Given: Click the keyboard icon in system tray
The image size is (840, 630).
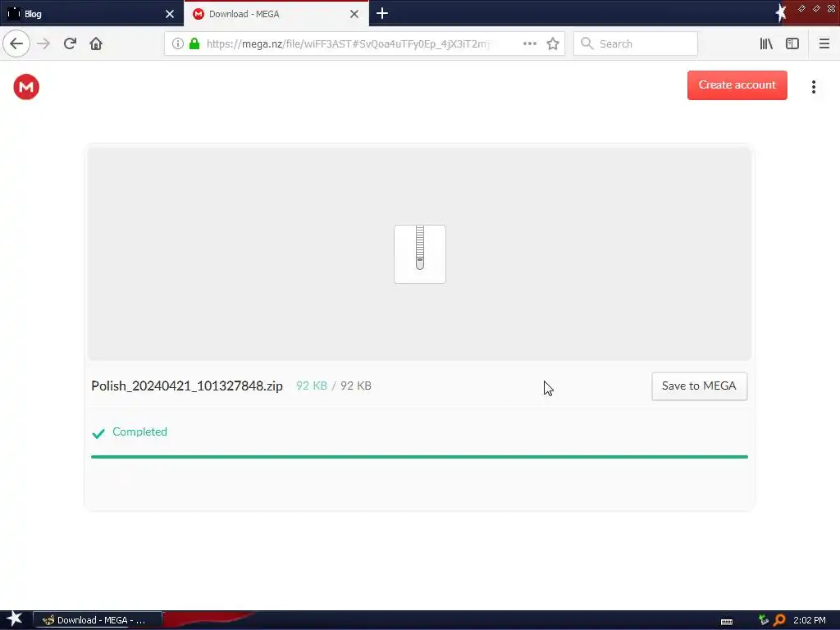Looking at the screenshot, I should [727, 622].
